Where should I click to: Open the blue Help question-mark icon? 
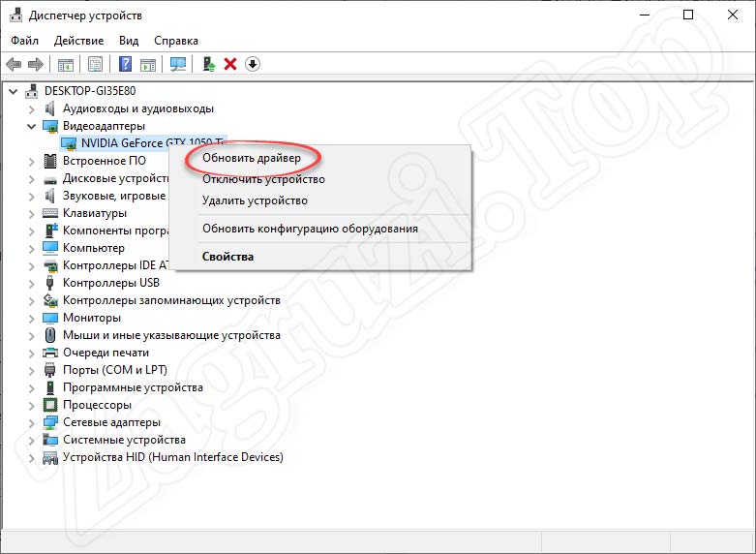(125, 64)
